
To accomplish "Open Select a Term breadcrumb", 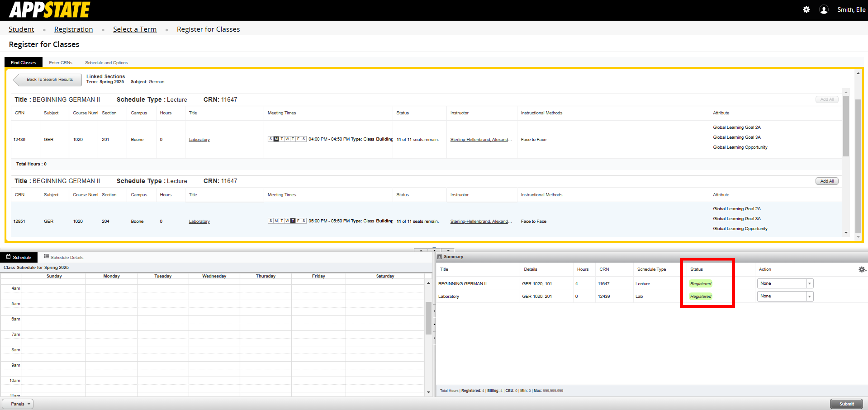I will point(135,29).
